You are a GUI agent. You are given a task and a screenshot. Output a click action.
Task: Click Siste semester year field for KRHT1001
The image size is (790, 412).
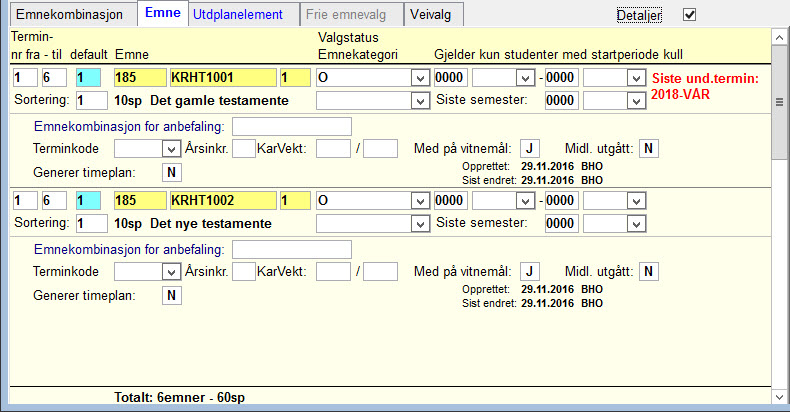(x=562, y=101)
